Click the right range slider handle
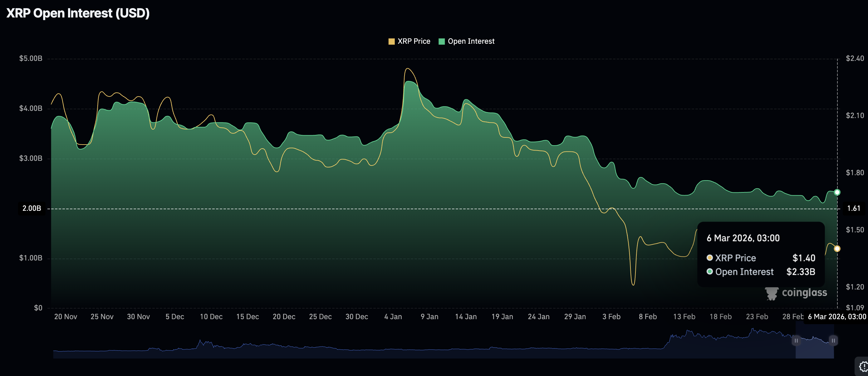Viewport: 868px width, 376px height. pyautogui.click(x=833, y=340)
